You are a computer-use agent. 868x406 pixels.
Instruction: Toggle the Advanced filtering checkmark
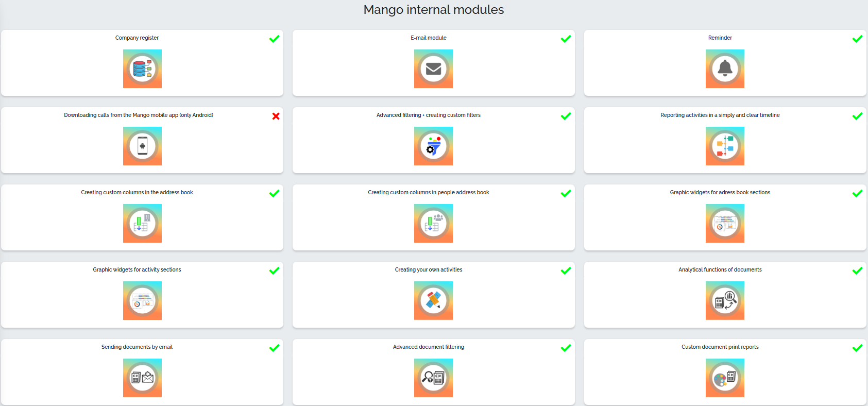tap(566, 116)
